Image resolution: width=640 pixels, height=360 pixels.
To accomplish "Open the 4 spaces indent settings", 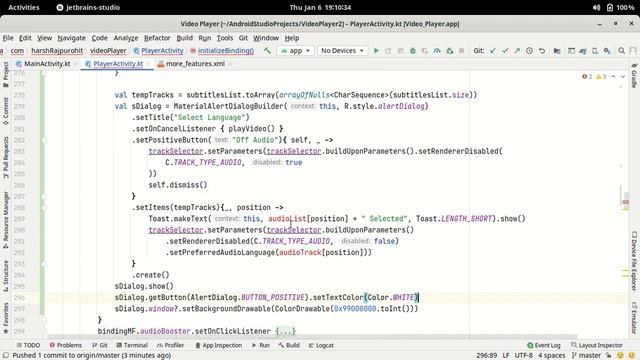I will tap(551, 356).
